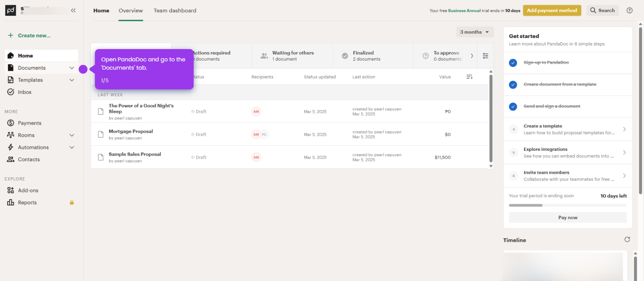Click the Pay now button
644x281 pixels.
(568, 217)
